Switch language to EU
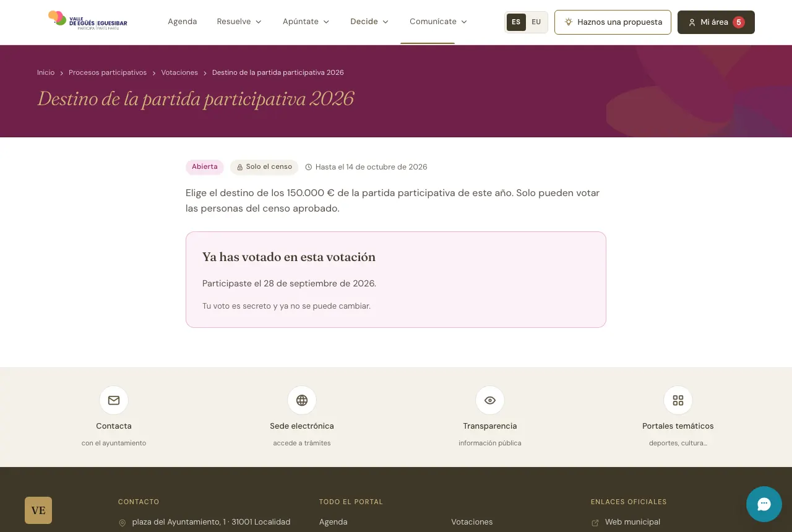The image size is (792, 532). [536, 22]
